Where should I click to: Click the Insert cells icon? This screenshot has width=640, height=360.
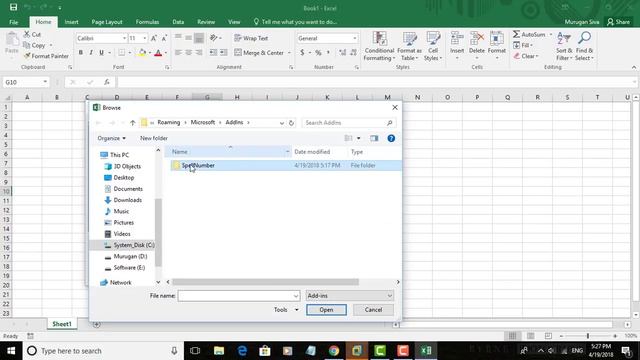click(457, 38)
